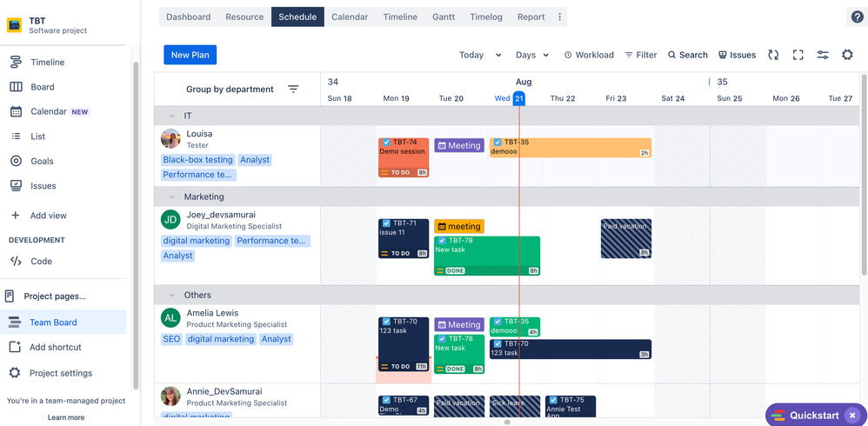Click the New Plan button
Image resolution: width=868 pixels, height=426 pixels.
pos(190,55)
